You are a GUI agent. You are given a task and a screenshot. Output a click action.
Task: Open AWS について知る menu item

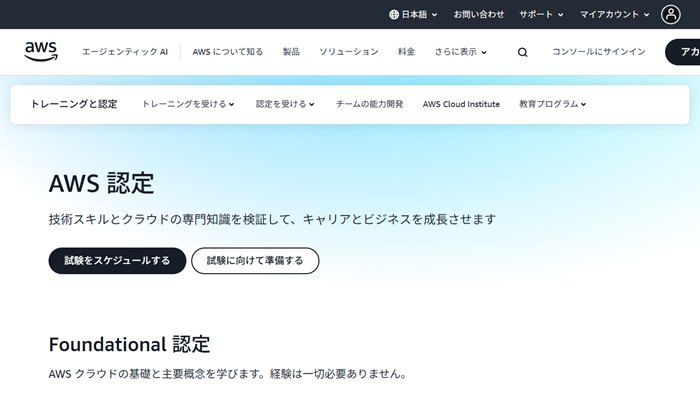tap(228, 52)
